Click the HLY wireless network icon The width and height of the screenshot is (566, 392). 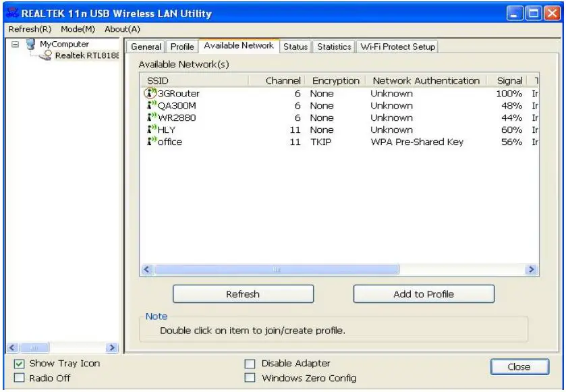[x=151, y=130]
